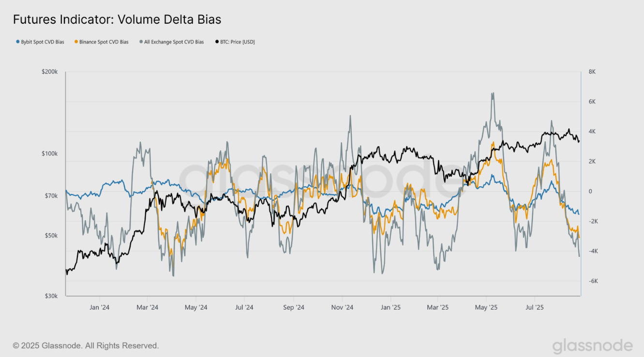Hide the BTC: Price [USD] series label
This screenshot has height=357, width=644.
pyautogui.click(x=237, y=42)
